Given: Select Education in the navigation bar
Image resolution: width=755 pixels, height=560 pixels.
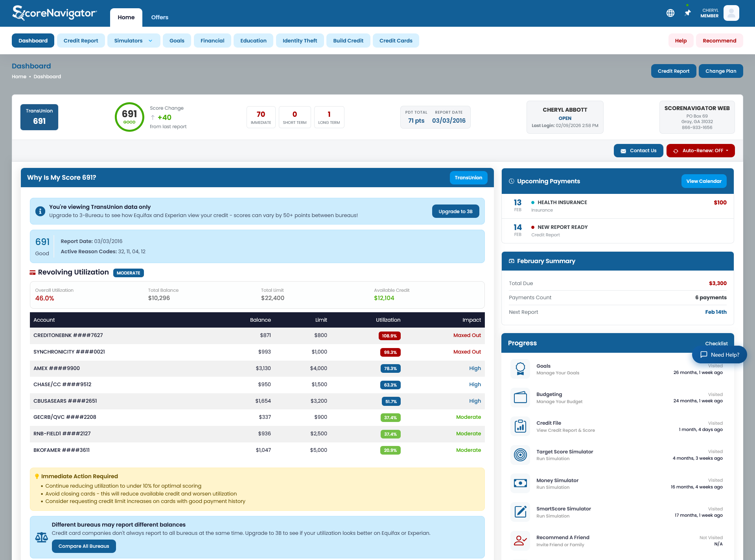Looking at the screenshot, I should [x=253, y=41].
